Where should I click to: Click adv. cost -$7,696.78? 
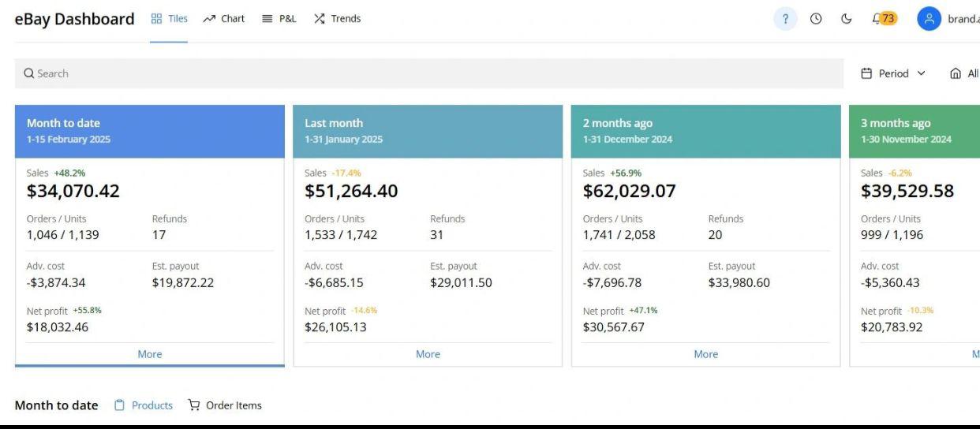612,282
